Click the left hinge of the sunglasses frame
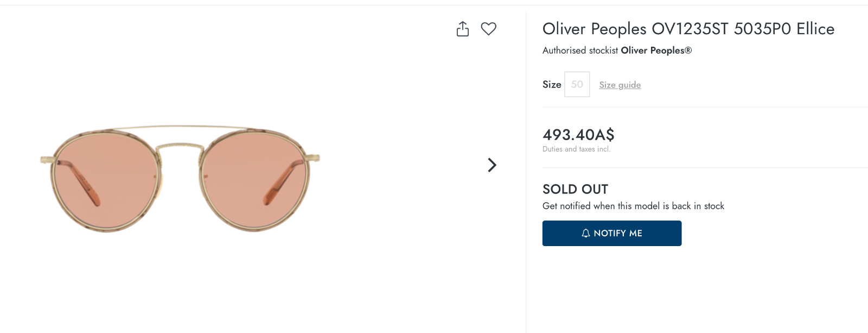 pyautogui.click(x=45, y=159)
